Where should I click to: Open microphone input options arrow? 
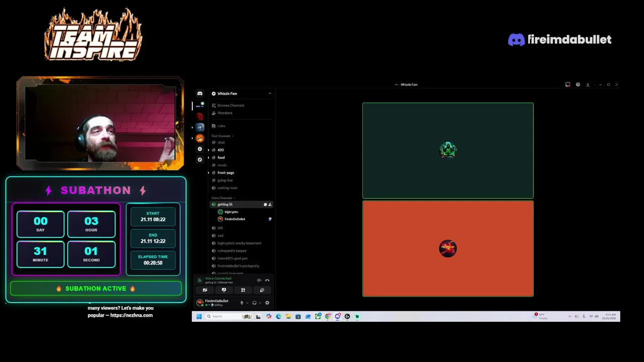(247, 303)
